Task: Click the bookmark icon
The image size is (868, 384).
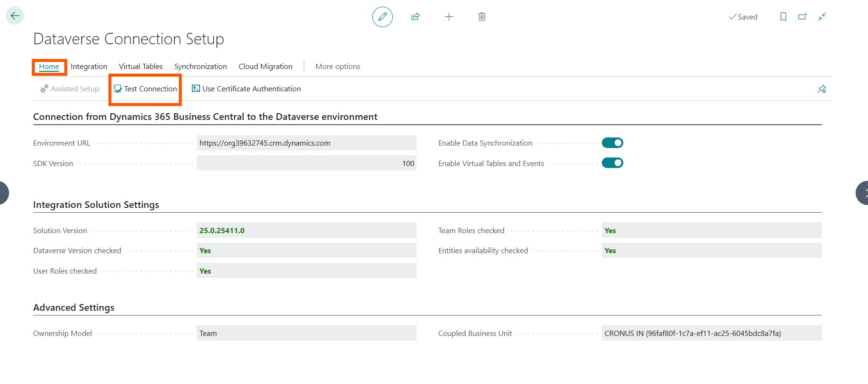Action: (783, 17)
